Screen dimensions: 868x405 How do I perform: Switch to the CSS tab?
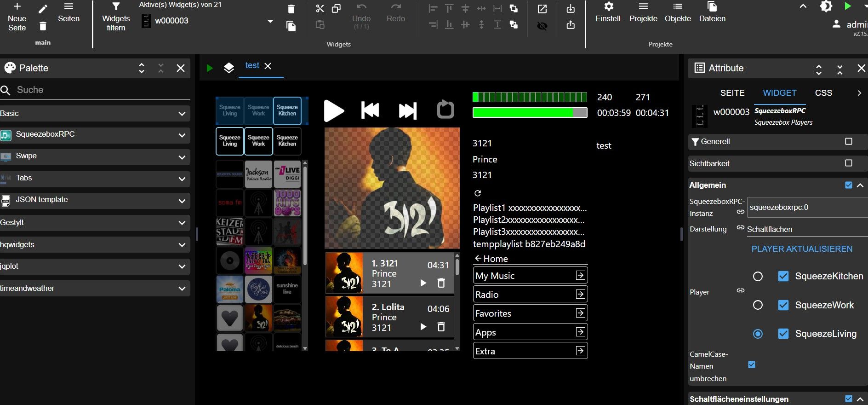click(x=823, y=93)
